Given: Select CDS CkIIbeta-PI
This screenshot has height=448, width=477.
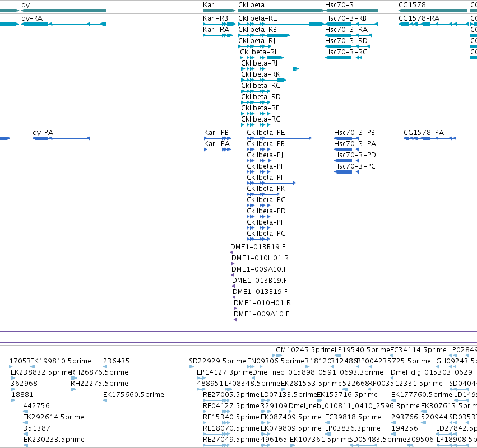Looking at the screenshot, I should pos(265,178).
